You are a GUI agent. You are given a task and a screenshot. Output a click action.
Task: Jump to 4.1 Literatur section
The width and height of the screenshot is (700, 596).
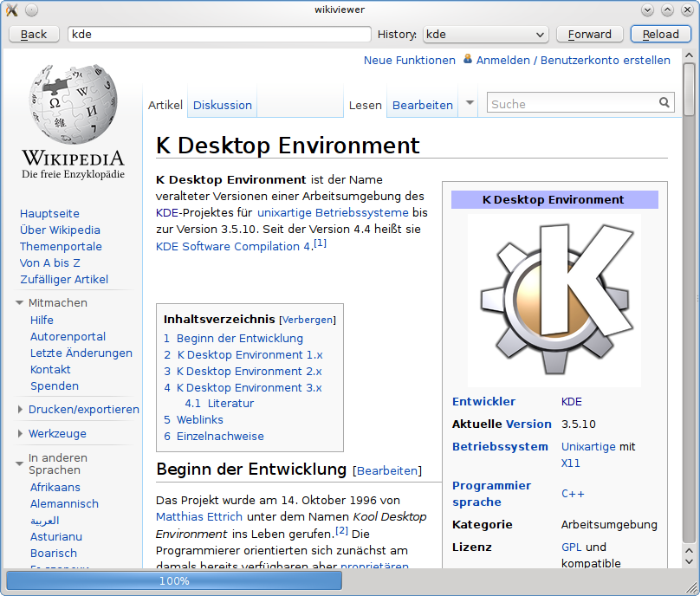click(219, 404)
